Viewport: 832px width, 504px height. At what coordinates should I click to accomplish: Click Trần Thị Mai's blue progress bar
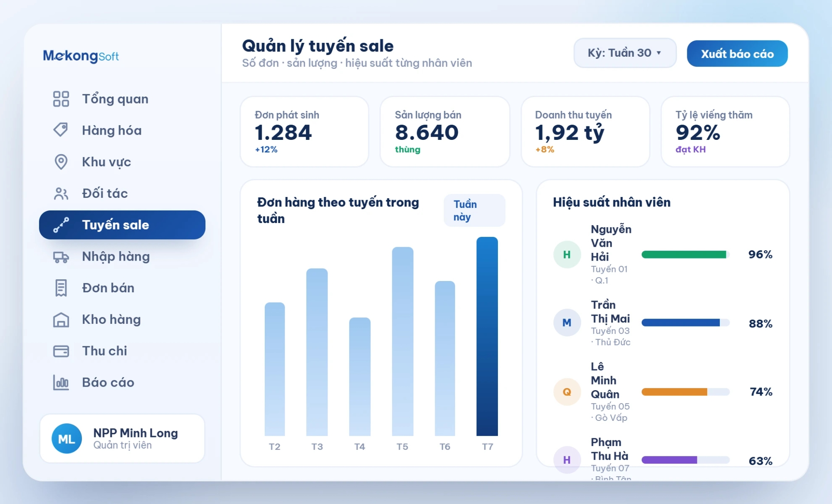click(686, 323)
